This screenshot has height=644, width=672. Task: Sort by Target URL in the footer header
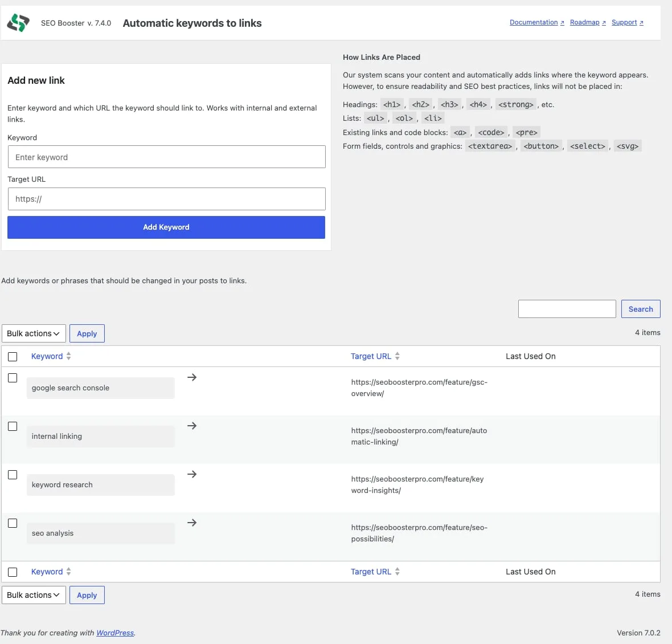click(371, 572)
